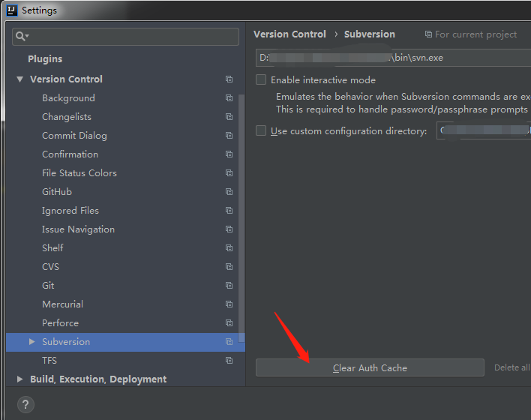
Task: Click project-level icon beside File Status Colors
Action: coord(229,173)
